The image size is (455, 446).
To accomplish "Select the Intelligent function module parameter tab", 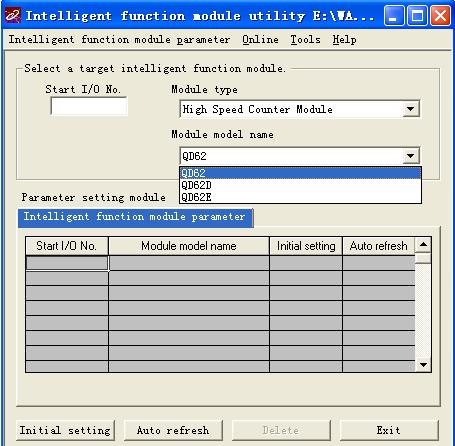I will coord(135,218).
